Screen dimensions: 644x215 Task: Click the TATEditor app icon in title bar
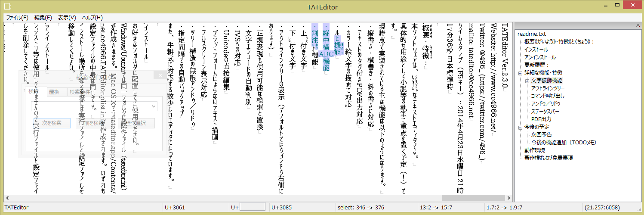pos(8,6)
